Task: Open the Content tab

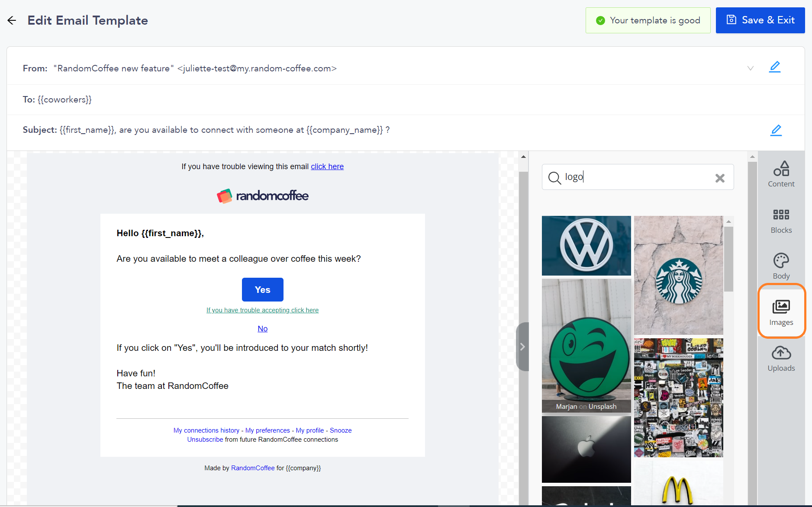Action: tap(781, 174)
